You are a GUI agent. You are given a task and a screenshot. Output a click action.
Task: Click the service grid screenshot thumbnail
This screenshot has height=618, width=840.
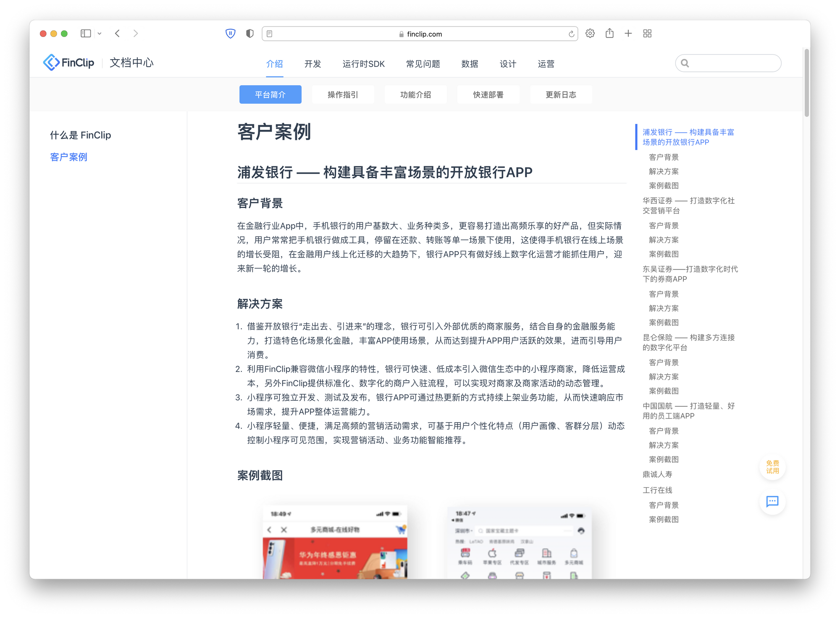[520, 543]
